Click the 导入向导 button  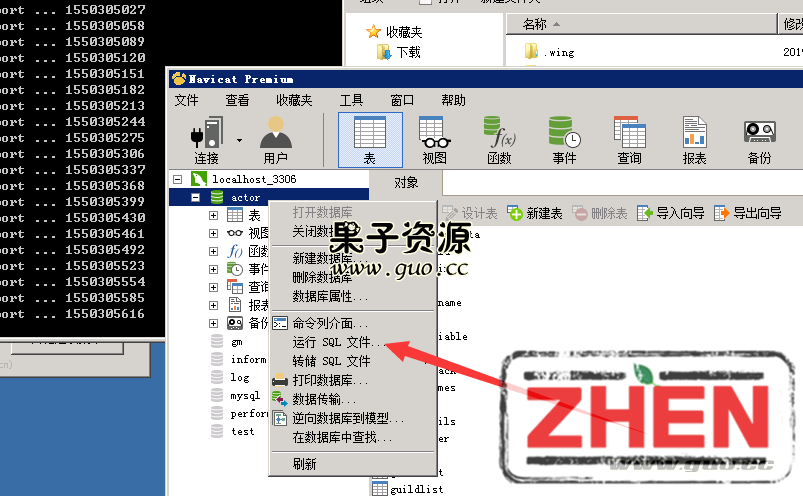point(671,213)
